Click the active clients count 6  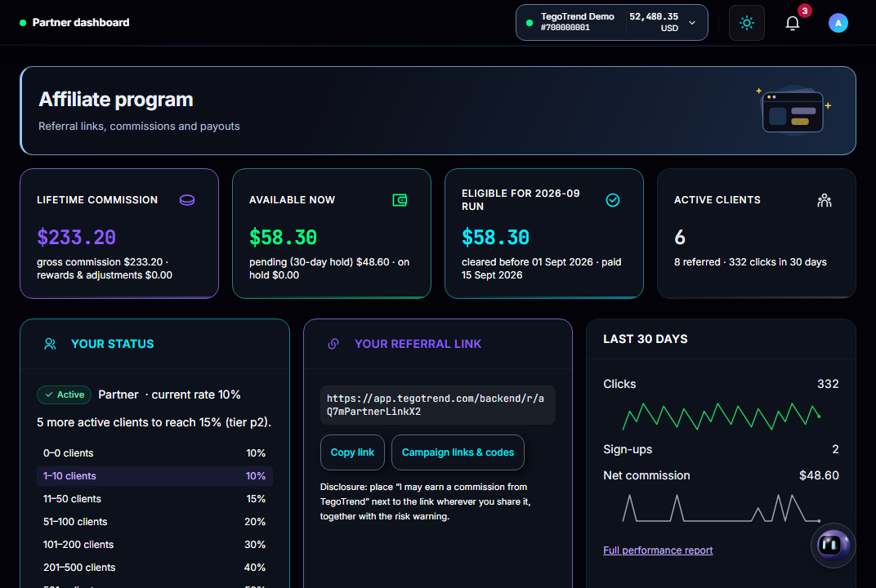[679, 238]
